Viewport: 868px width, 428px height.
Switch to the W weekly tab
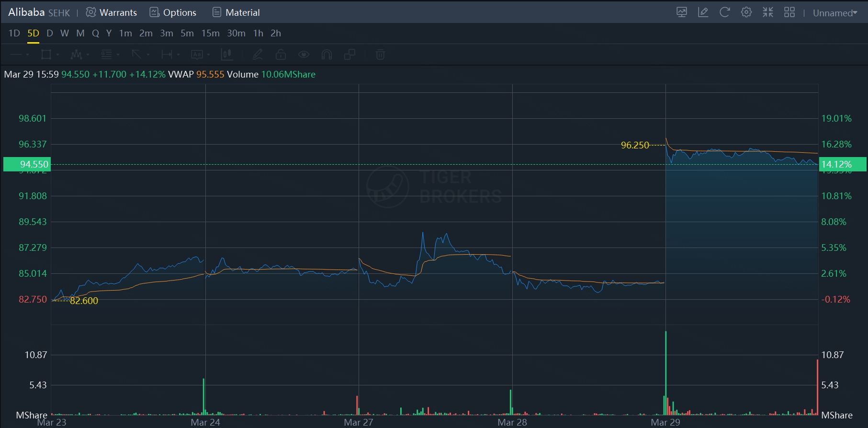pos(65,33)
